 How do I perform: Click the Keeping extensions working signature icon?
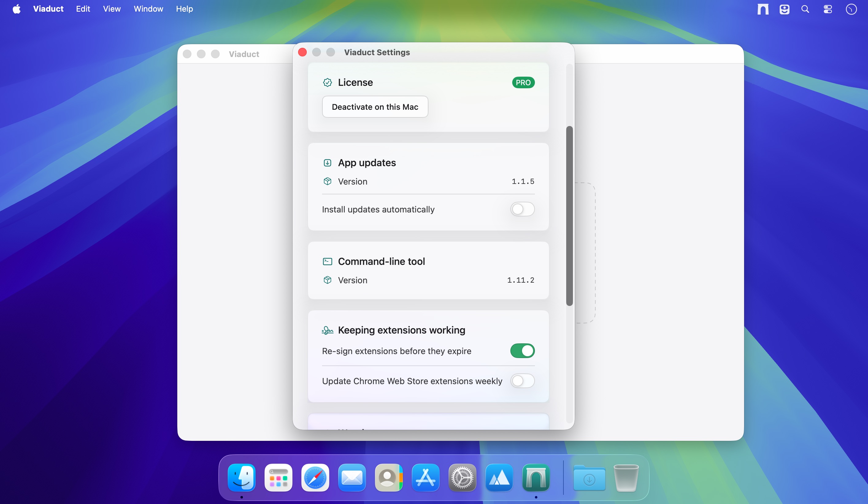(327, 330)
